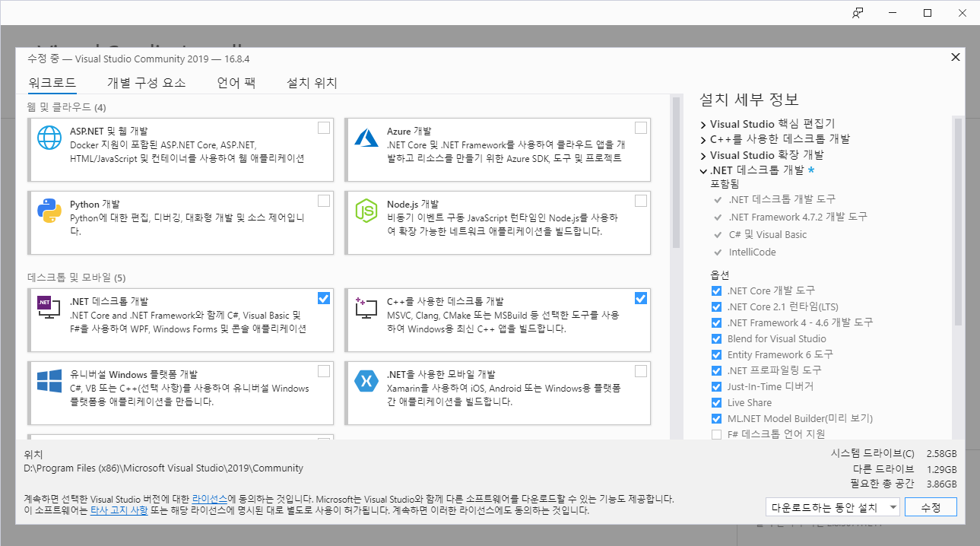Uncheck Just-In-Time 디버거 option

click(716, 387)
